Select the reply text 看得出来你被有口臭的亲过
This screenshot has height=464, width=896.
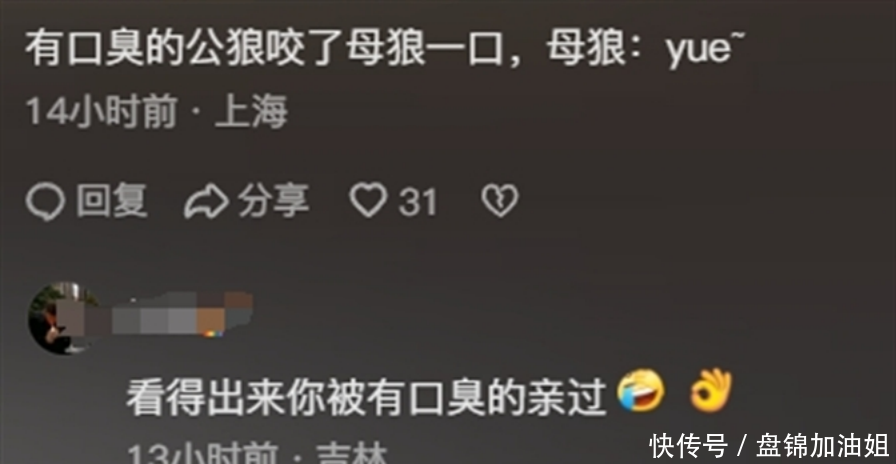click(x=366, y=397)
